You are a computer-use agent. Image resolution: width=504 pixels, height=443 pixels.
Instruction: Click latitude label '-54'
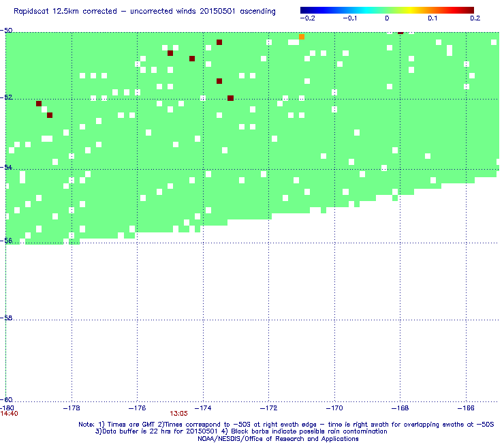6,167
